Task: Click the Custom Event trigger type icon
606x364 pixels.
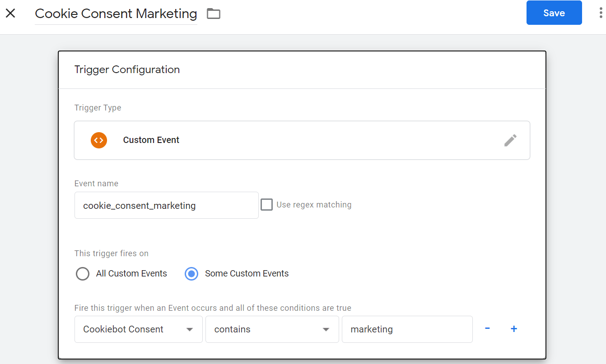Action: 99,140
